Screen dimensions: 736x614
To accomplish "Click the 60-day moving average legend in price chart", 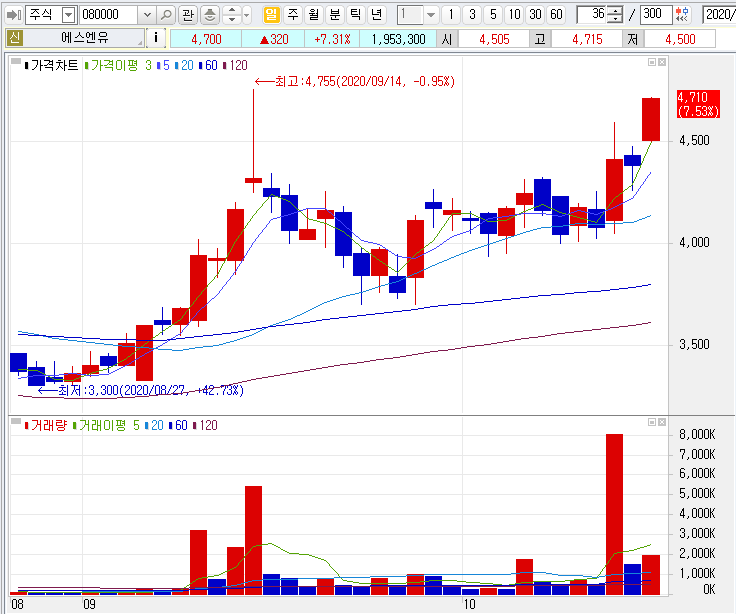I will (x=208, y=65).
